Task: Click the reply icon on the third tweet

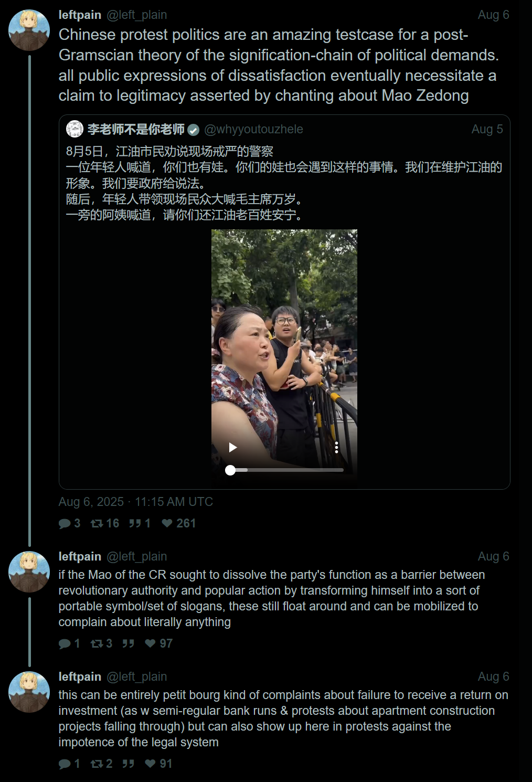Action: tap(65, 764)
